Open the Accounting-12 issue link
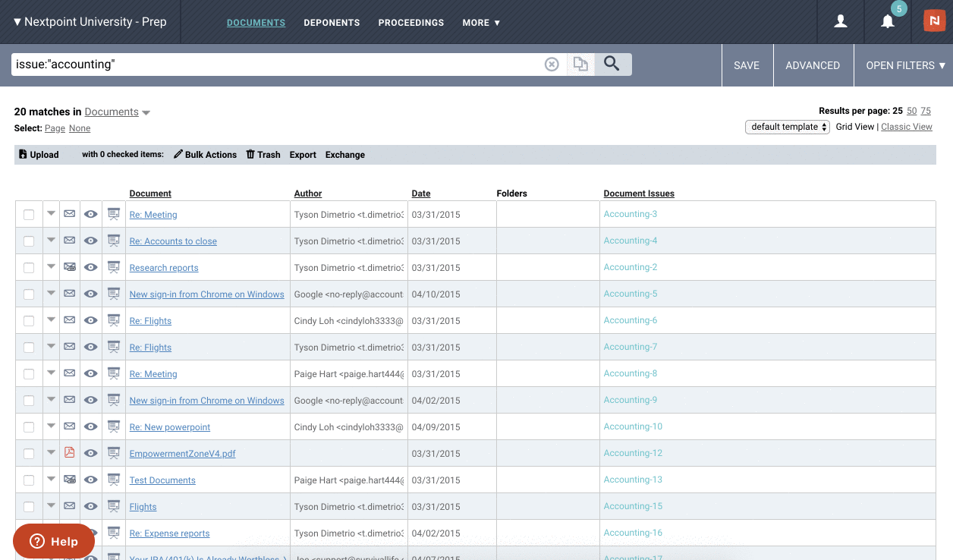This screenshot has width=953, height=560. pos(633,453)
